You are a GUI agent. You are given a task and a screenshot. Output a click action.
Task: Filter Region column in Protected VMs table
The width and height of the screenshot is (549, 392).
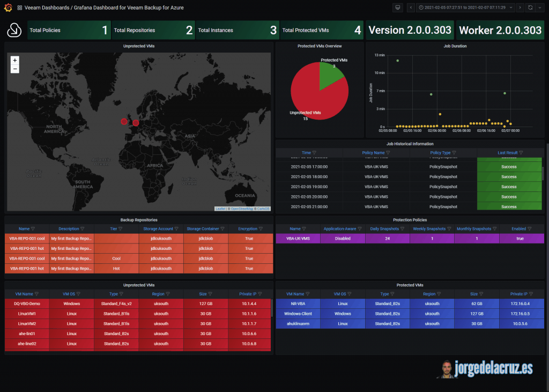tap(439, 294)
